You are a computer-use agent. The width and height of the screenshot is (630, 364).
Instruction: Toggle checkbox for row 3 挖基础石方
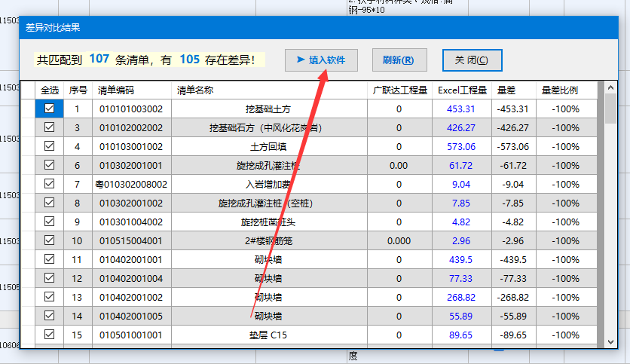coord(50,127)
